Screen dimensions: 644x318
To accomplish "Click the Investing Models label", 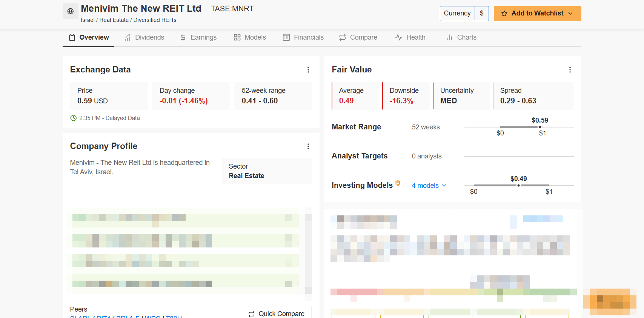I will (x=362, y=185).
